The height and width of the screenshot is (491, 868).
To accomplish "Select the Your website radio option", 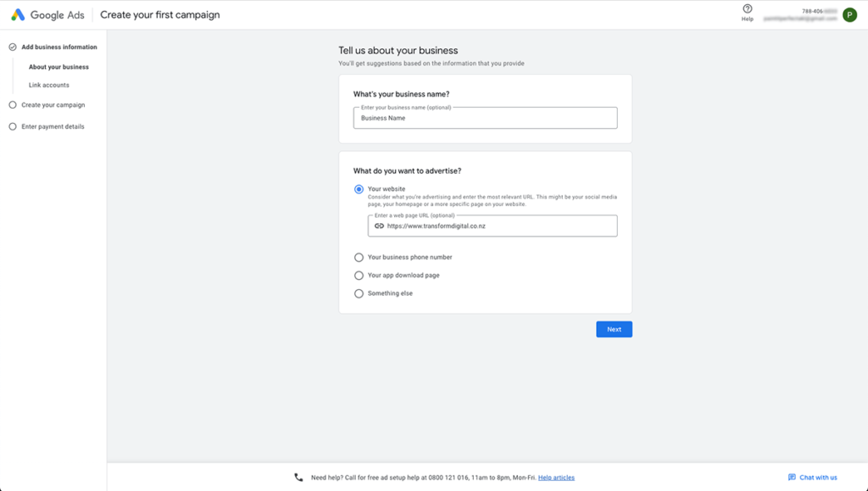I will coord(359,189).
